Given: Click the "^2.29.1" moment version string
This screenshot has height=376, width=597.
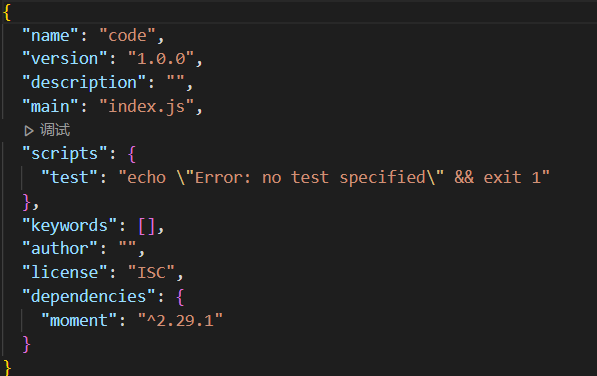Looking at the screenshot, I should (180, 320).
